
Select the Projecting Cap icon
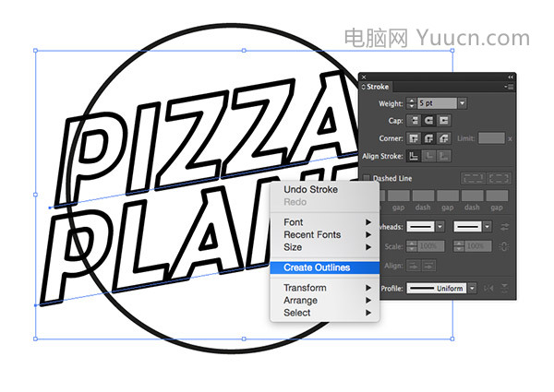pos(444,121)
